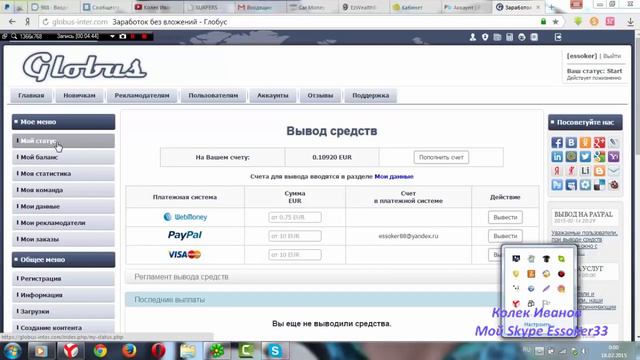
Task: Follow the Мои данные link
Action: (394, 176)
